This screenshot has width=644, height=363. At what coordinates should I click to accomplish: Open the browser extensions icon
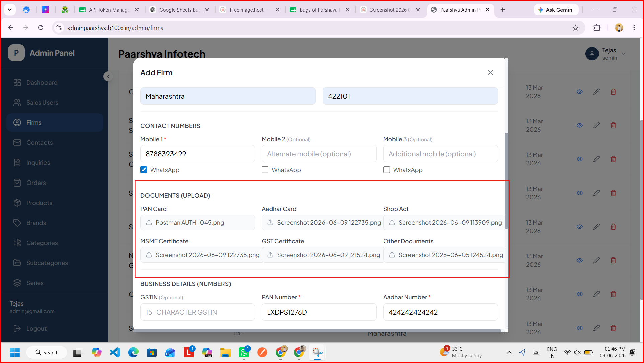(x=597, y=28)
